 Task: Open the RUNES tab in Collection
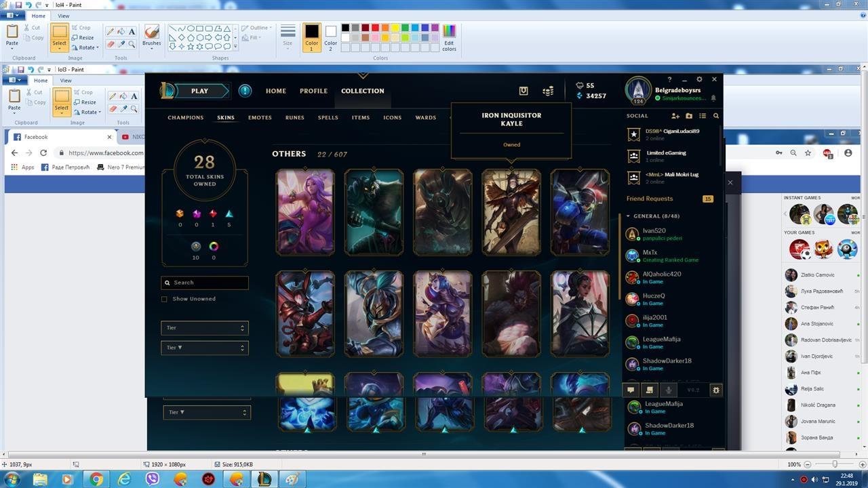(294, 118)
